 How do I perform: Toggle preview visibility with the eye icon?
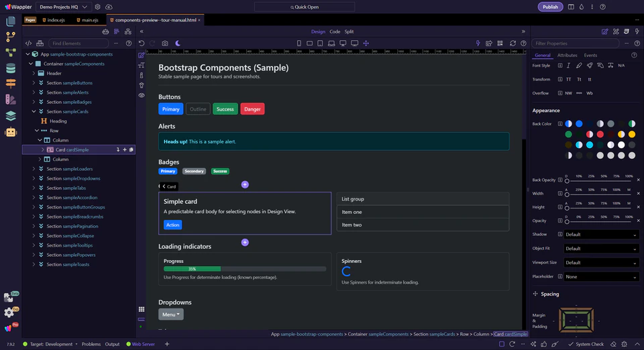click(142, 95)
